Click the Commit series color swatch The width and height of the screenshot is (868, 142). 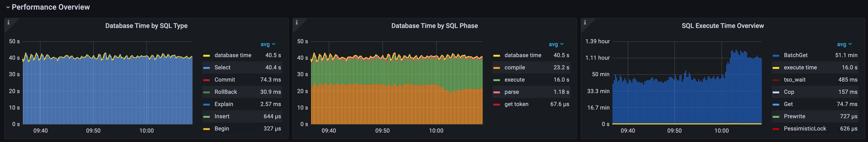(207, 80)
